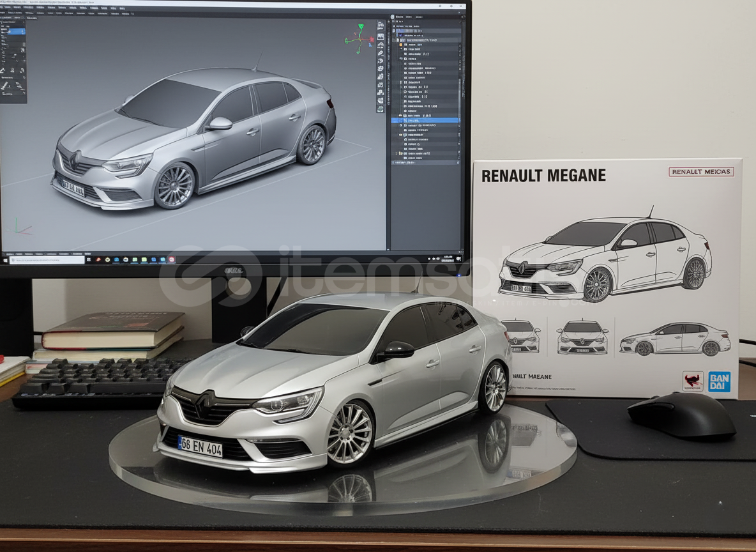Click the orange object icon in the outliner list
This screenshot has height=552, width=756.
click(401, 45)
